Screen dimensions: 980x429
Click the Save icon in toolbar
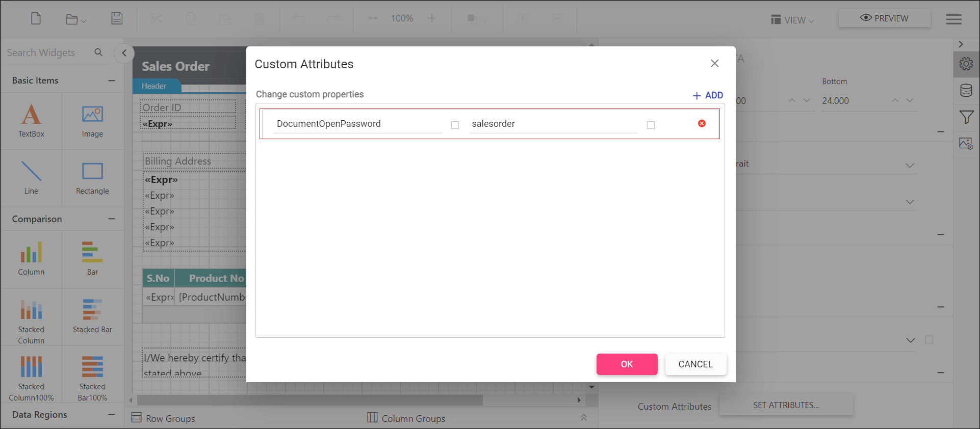pyautogui.click(x=117, y=19)
